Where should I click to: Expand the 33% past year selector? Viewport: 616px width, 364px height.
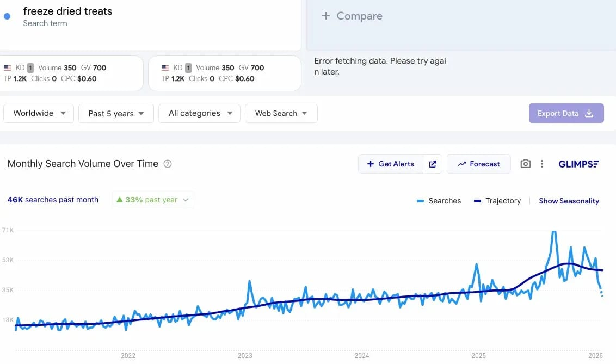pos(153,200)
